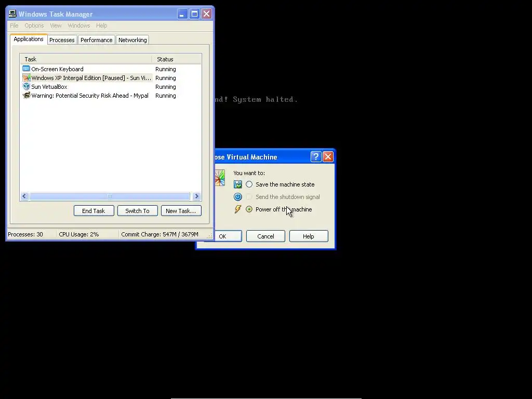Image resolution: width=532 pixels, height=399 pixels.
Task: Minimize the Windows Task Manager window
Action: [182, 14]
